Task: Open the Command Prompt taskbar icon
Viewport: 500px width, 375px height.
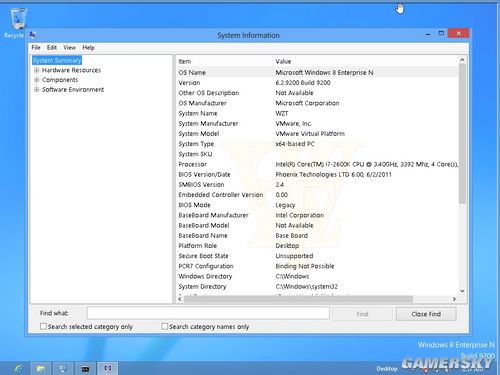Action: coord(85,368)
